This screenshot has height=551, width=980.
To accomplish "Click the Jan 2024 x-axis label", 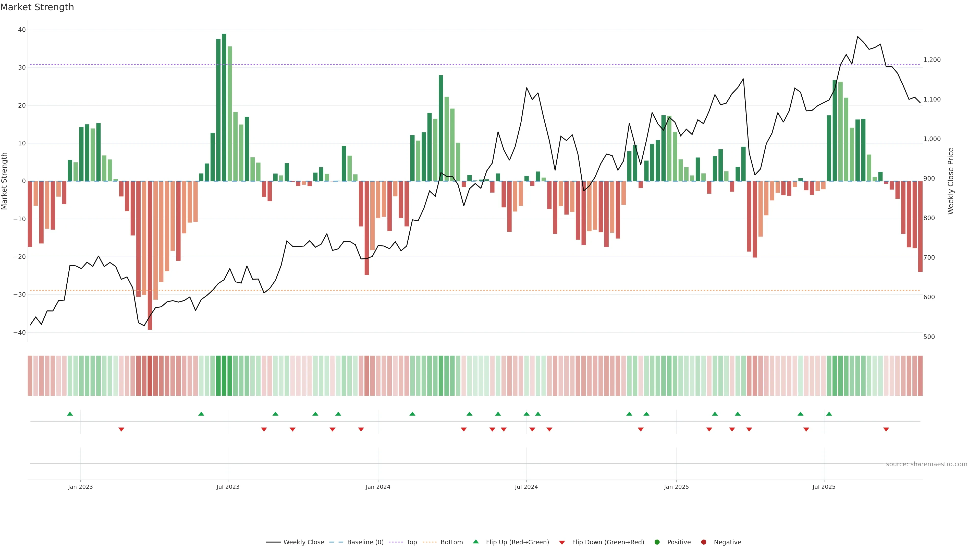I will 378,487.
